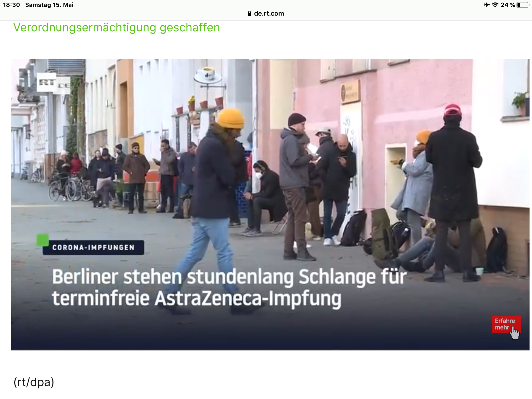Tap the Wi-Fi signal icon

tap(495, 5)
